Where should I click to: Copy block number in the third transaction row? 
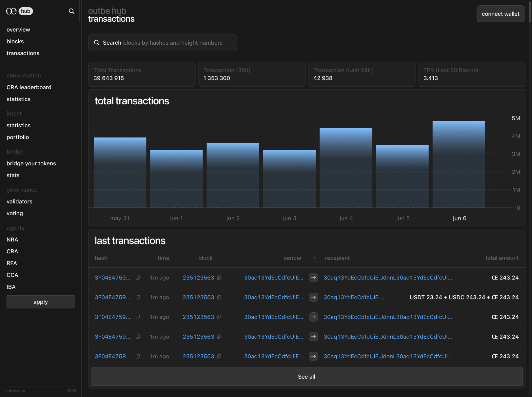[x=219, y=317]
